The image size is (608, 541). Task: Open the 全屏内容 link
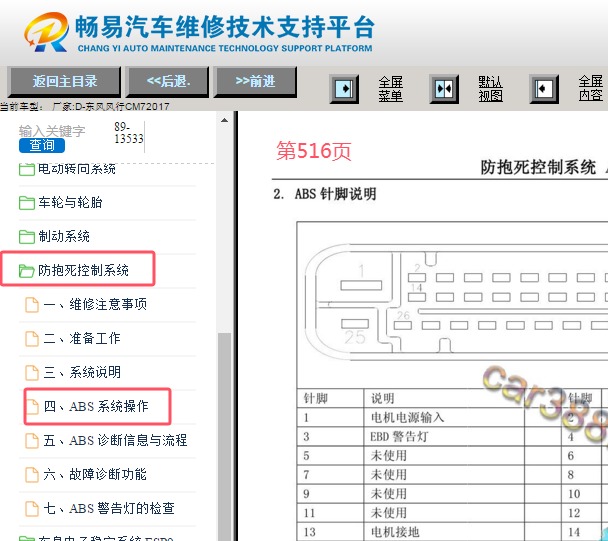(x=591, y=89)
